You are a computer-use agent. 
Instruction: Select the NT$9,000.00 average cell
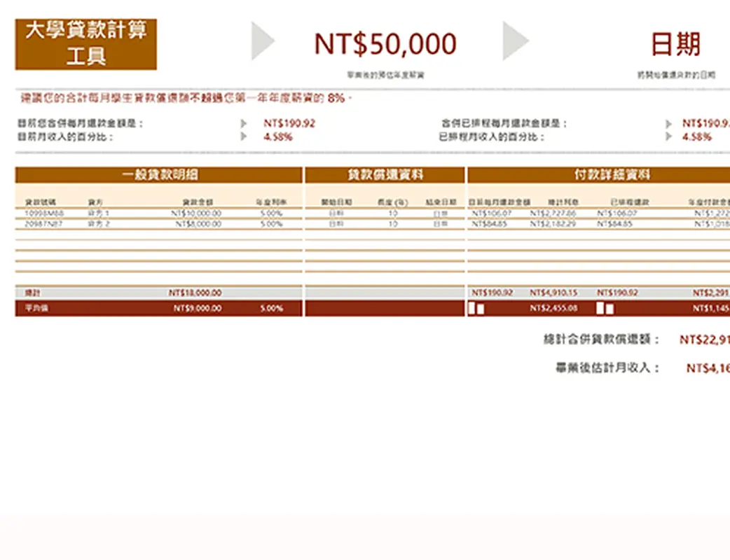point(198,308)
